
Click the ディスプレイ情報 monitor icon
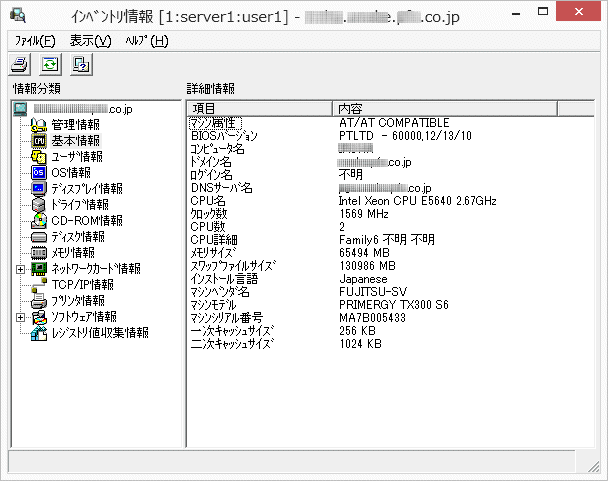(39, 189)
